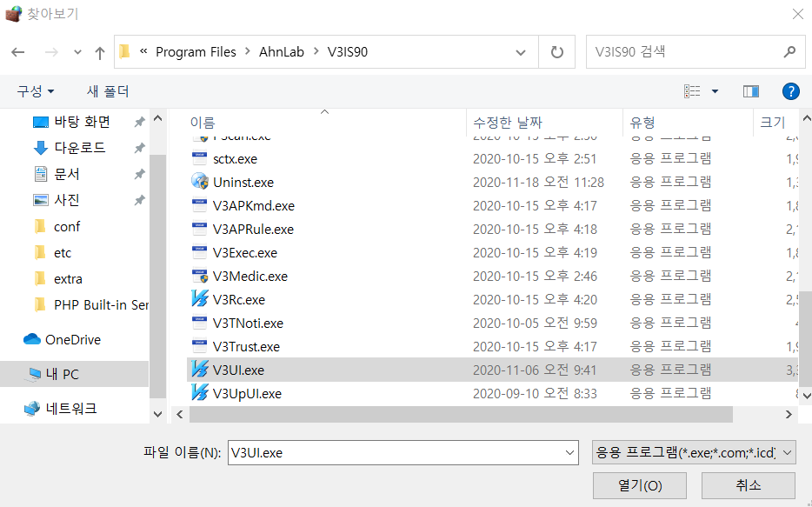Toggle the preview pane icon

[751, 91]
